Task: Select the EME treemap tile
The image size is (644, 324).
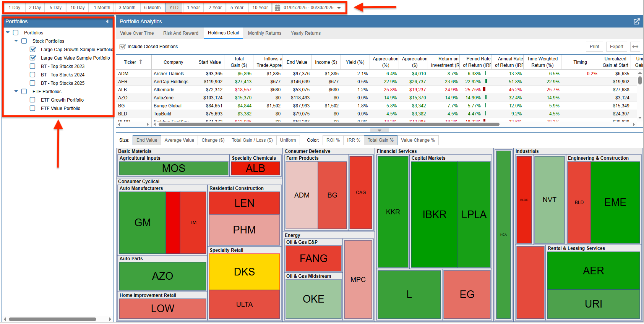Action: [x=615, y=202]
